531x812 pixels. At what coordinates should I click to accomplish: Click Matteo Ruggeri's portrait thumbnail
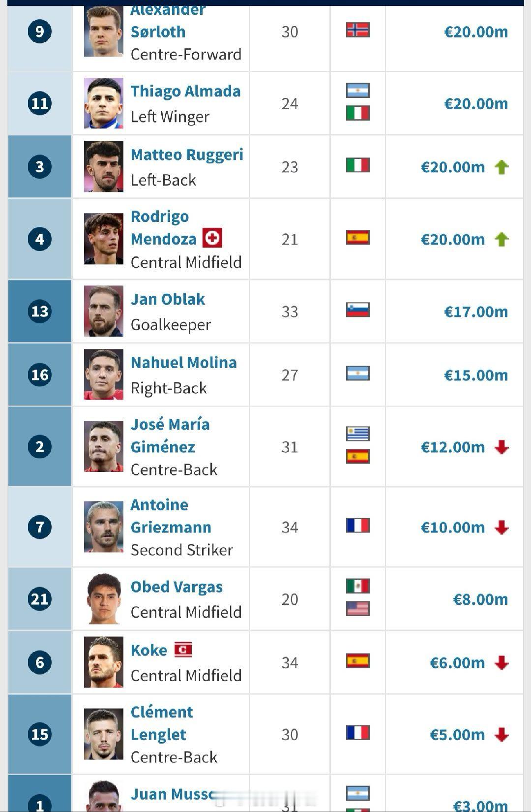click(x=103, y=167)
